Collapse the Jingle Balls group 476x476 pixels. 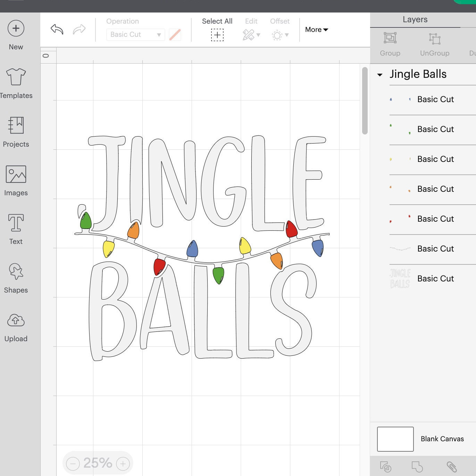381,74
